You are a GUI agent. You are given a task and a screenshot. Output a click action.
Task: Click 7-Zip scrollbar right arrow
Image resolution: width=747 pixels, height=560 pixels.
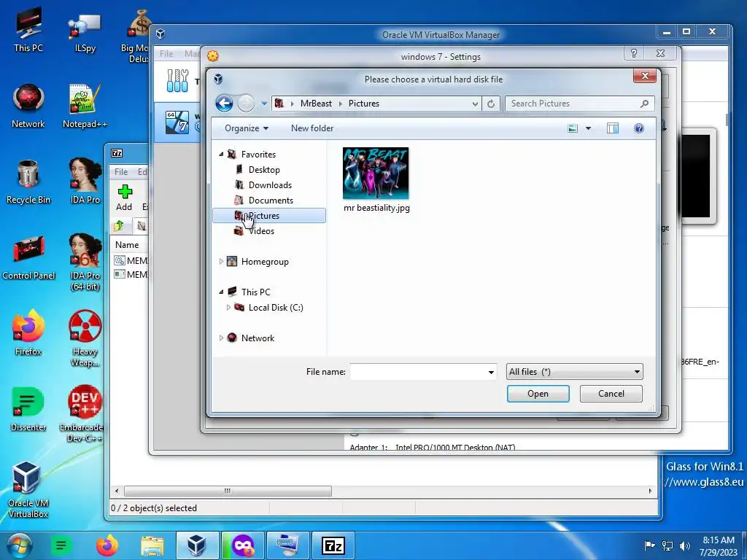[650, 491]
